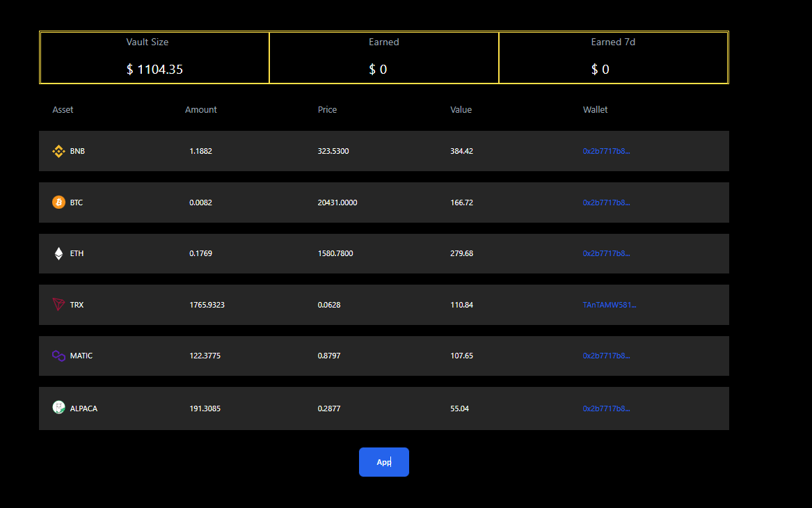This screenshot has width=812, height=508.
Task: Click the BTC asset name
Action: (76, 203)
